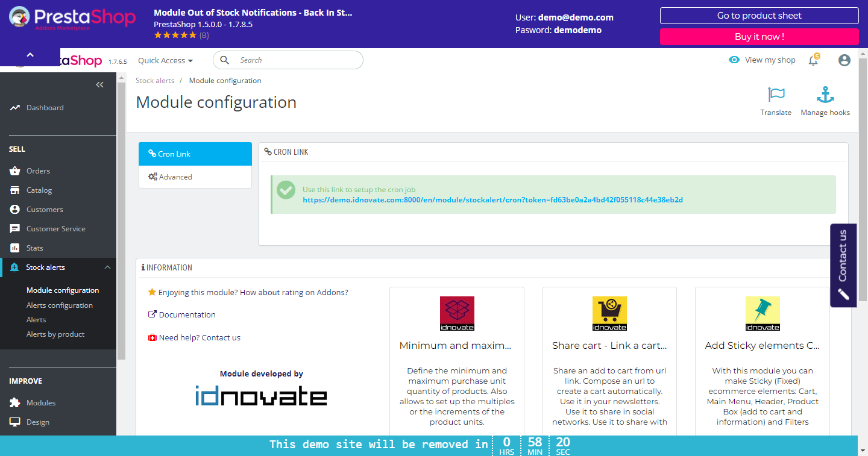Screen dimensions: 868x456
Task: Click the eye icon beside View my shop
Action: (734, 60)
